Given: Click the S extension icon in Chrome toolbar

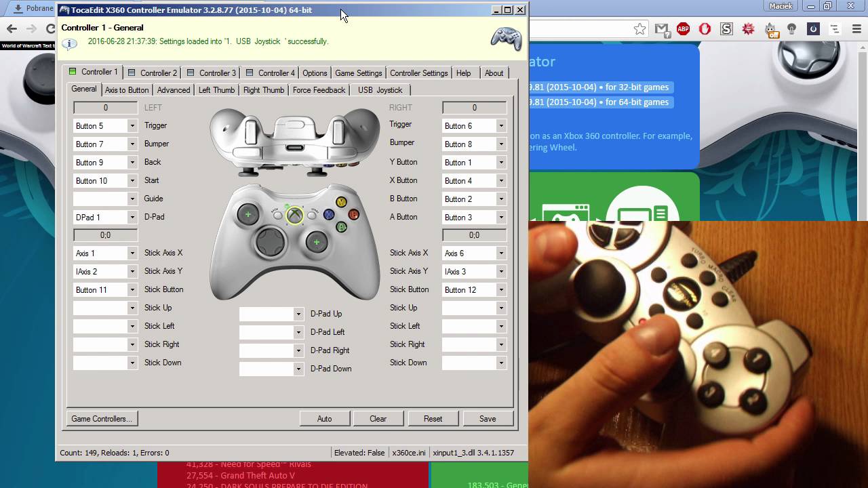Looking at the screenshot, I should (727, 29).
